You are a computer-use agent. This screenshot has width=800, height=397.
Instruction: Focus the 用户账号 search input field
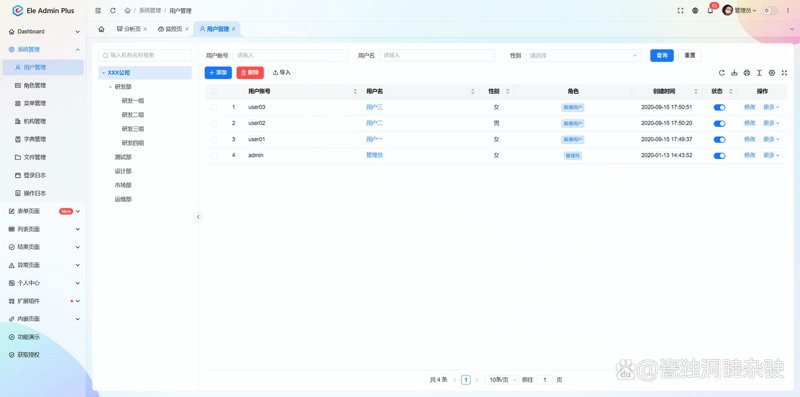tap(290, 55)
